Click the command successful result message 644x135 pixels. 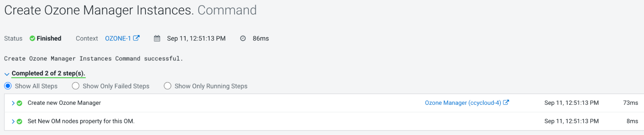(x=93, y=59)
